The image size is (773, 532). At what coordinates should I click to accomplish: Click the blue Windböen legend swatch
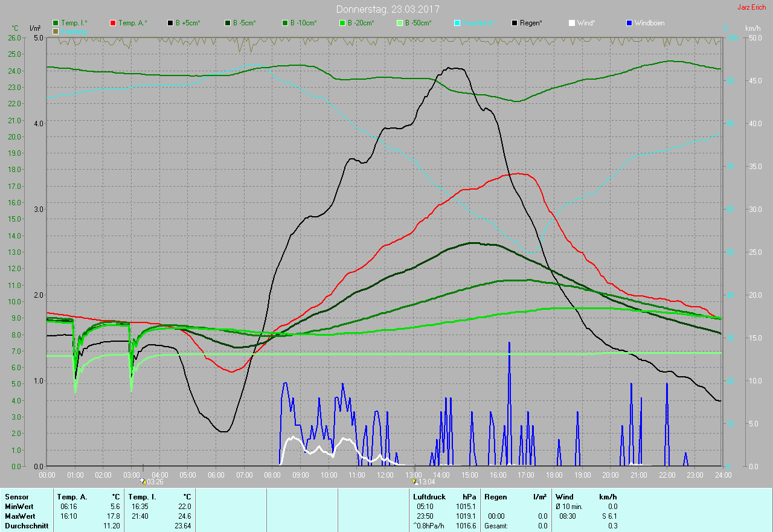click(629, 23)
